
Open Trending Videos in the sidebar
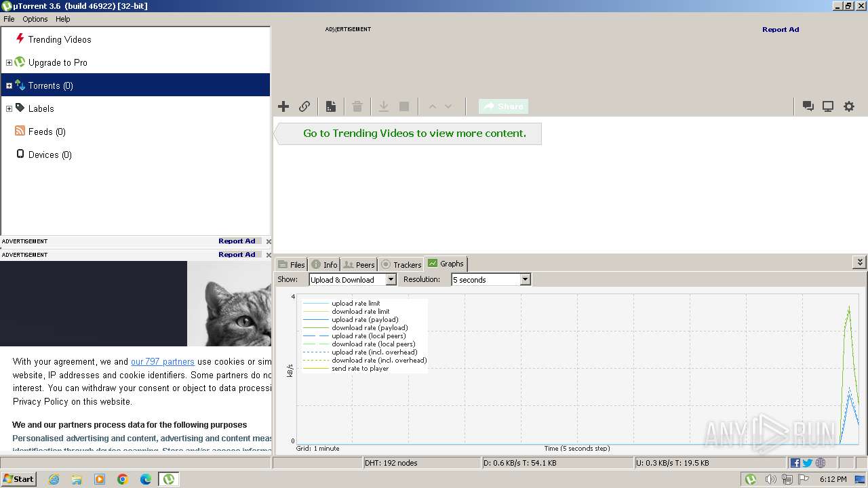(60, 39)
